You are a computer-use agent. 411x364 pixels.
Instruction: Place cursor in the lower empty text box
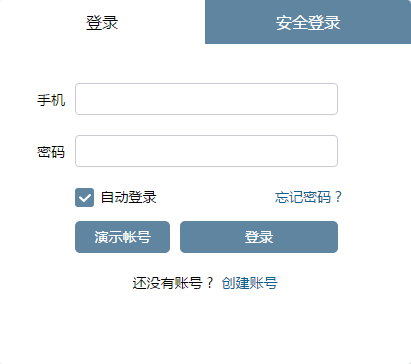[206, 151]
